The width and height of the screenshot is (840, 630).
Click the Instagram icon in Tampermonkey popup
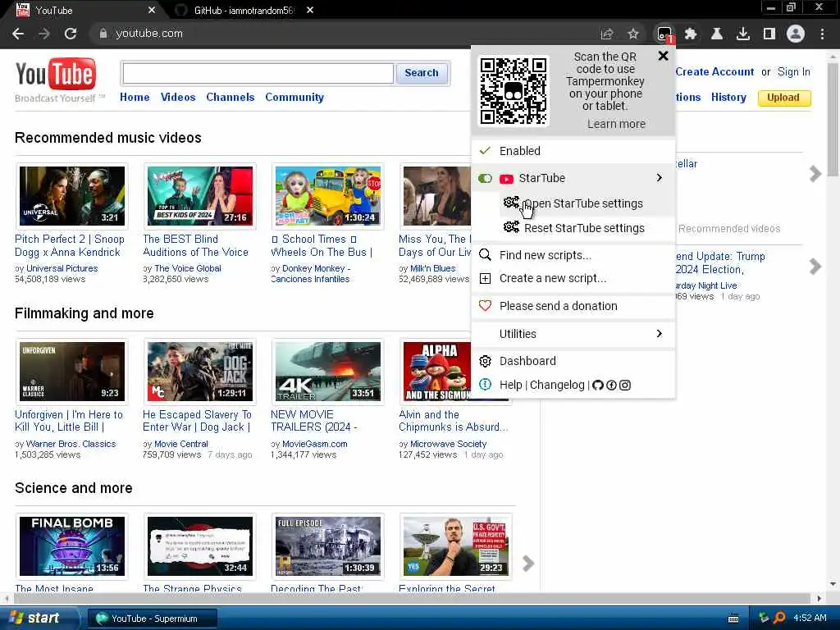pos(624,385)
